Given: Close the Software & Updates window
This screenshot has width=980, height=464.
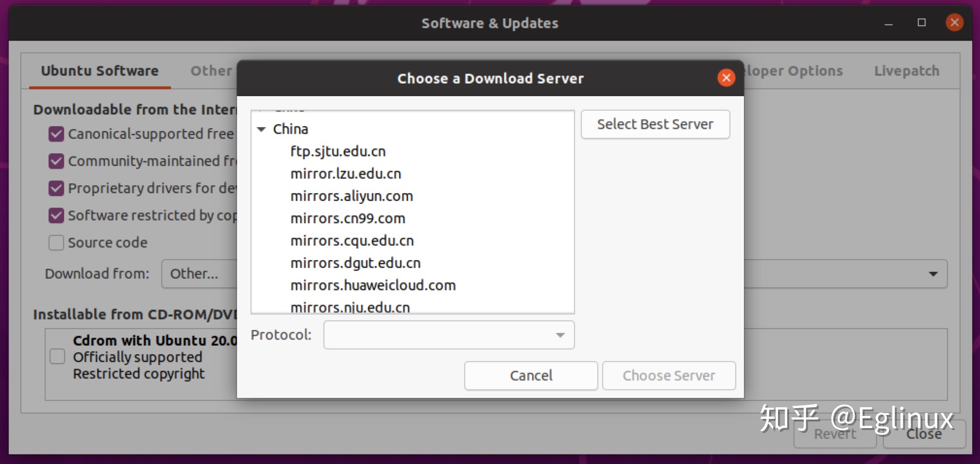Looking at the screenshot, I should pos(954,22).
